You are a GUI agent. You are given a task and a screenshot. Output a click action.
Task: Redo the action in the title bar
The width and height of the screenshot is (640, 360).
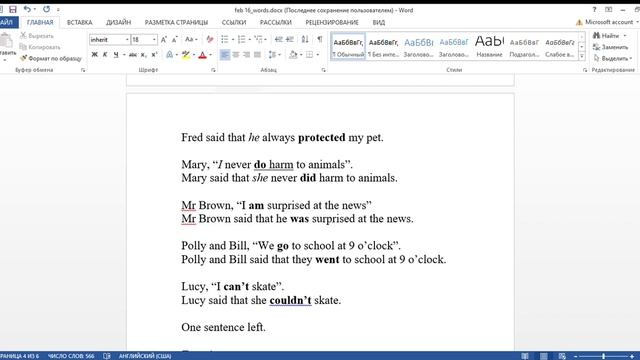pos(47,9)
